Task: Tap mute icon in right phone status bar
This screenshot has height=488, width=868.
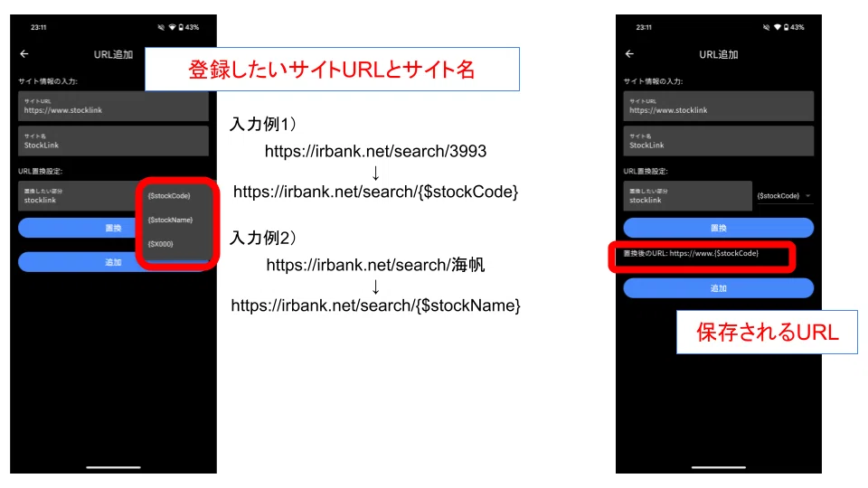Action: [766, 27]
